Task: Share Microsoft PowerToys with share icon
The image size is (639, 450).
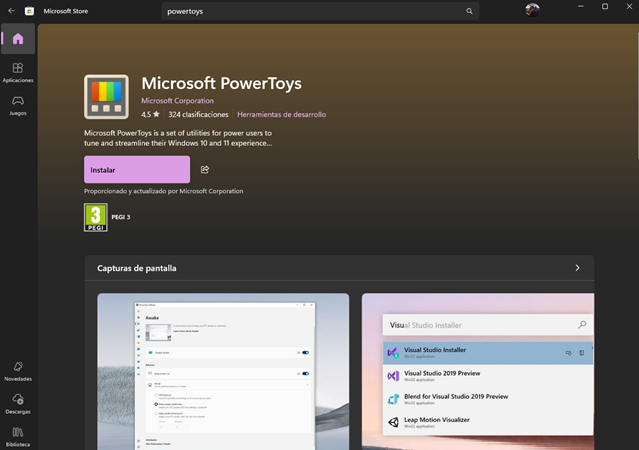Action: [x=205, y=170]
